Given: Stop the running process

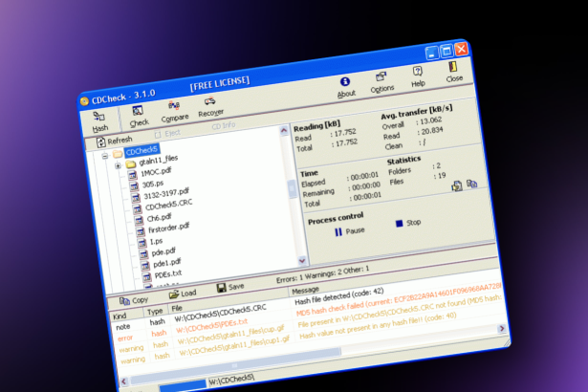Looking at the screenshot, I should click(408, 223).
